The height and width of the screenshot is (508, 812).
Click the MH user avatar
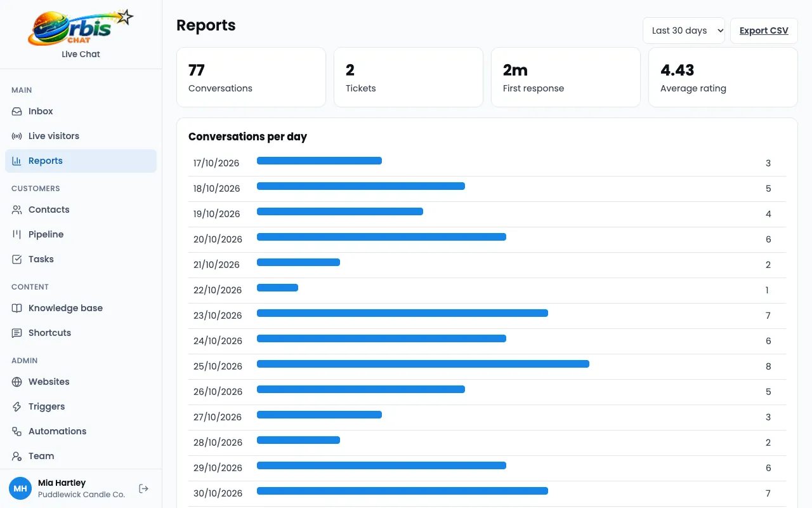[x=20, y=488]
